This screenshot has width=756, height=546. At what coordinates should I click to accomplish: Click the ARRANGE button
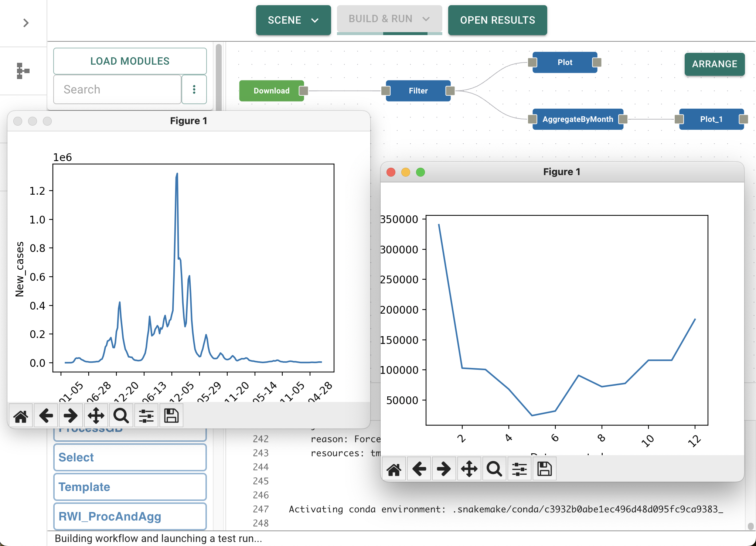[714, 64]
